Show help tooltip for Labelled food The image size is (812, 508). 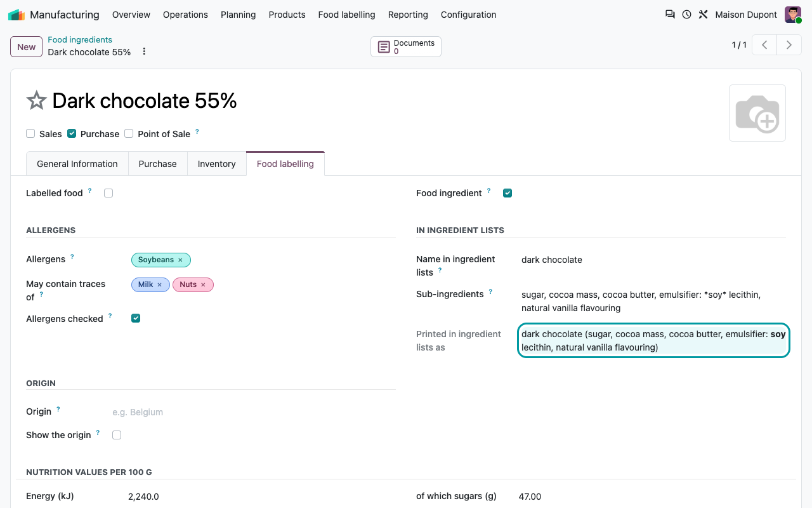coord(90,190)
